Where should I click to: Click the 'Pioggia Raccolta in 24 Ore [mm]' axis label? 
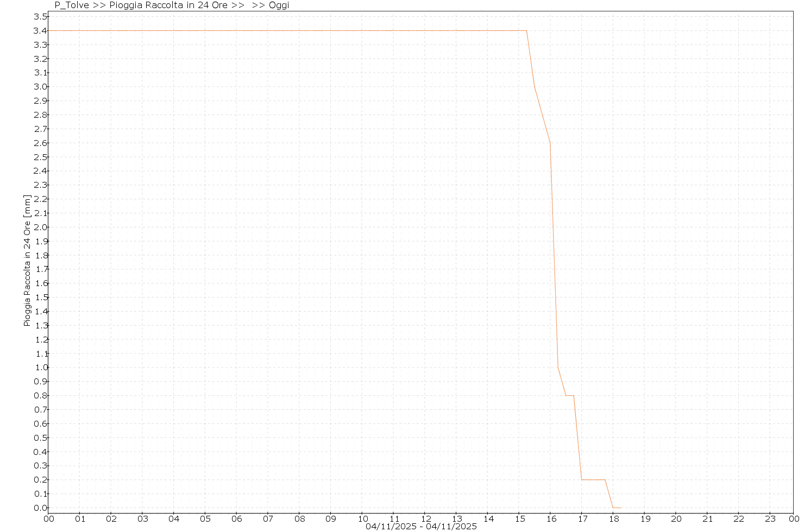click(27, 261)
